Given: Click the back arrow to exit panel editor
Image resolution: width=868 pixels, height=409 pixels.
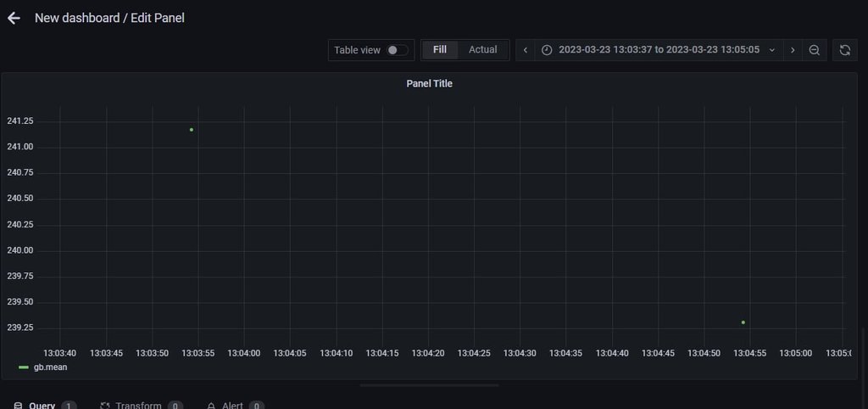Looking at the screenshot, I should 14,18.
